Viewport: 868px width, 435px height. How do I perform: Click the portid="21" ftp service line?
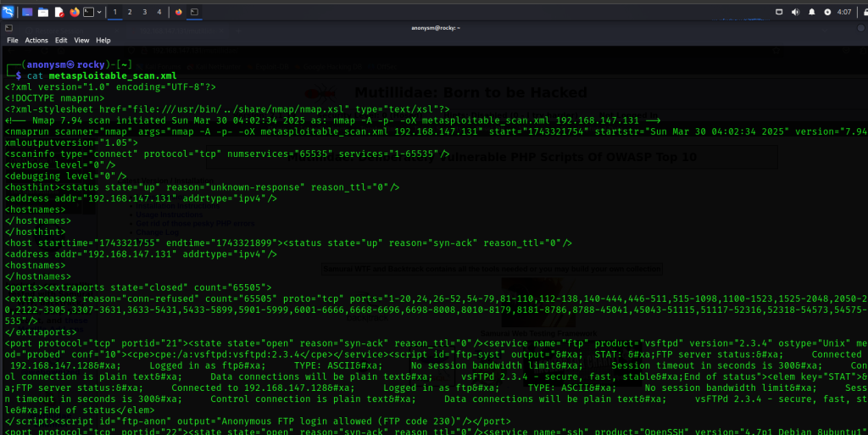pyautogui.click(x=437, y=343)
